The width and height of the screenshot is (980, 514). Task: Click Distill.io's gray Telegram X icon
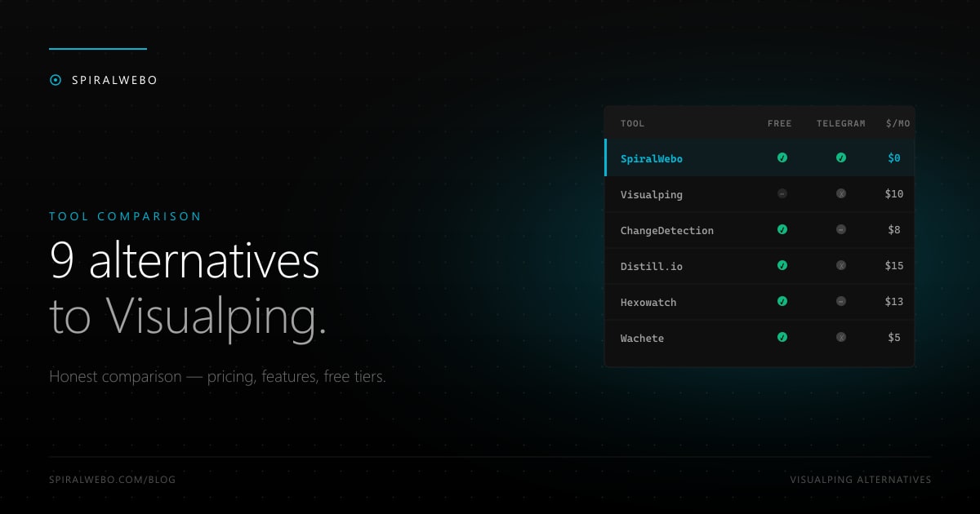[841, 266]
